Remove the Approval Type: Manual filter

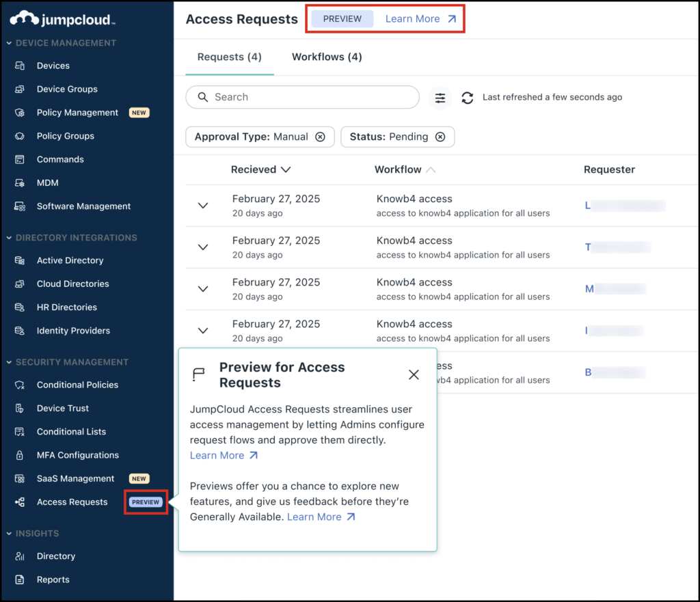pyautogui.click(x=320, y=137)
